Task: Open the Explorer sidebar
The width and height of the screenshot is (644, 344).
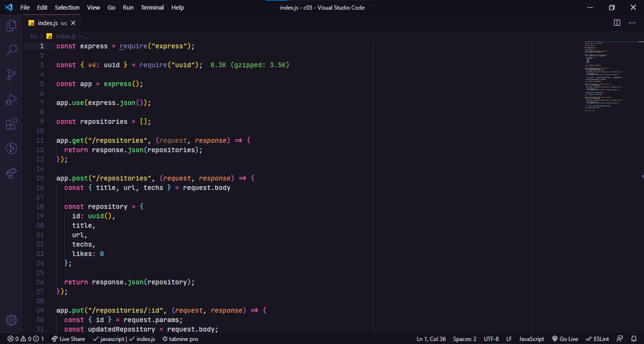Action: (11, 26)
